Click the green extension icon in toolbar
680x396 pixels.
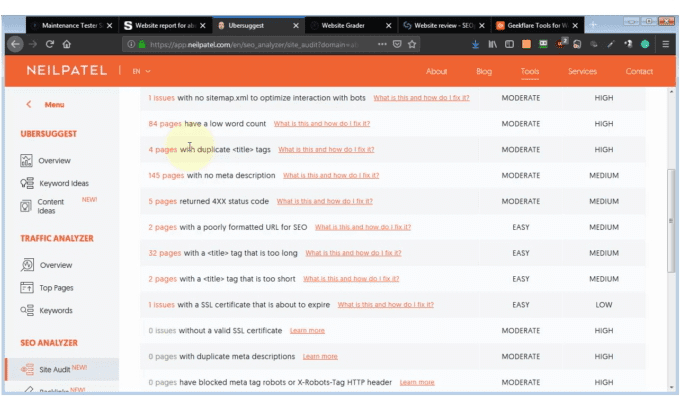click(645, 44)
